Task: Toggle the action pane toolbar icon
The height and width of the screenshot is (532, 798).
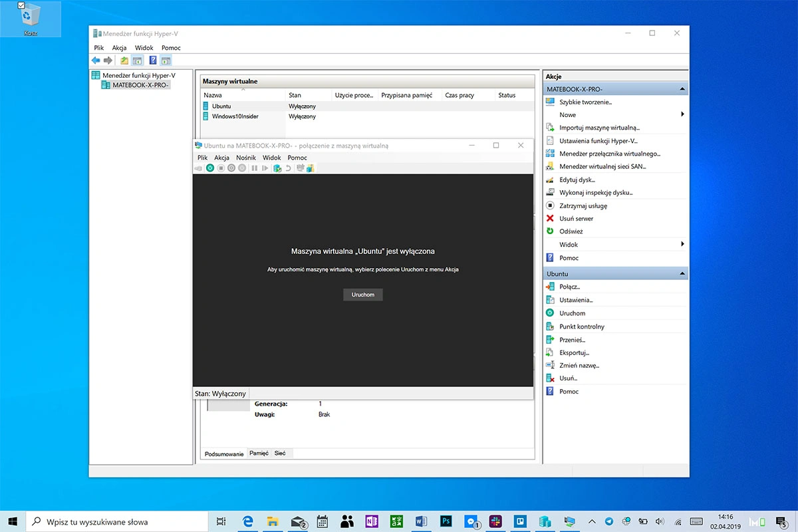Action: pos(166,61)
